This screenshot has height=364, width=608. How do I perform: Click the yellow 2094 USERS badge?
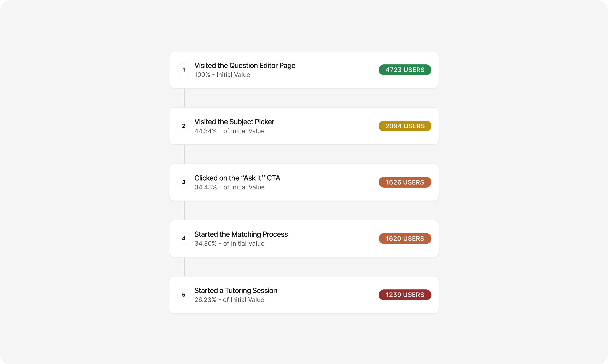click(x=405, y=126)
